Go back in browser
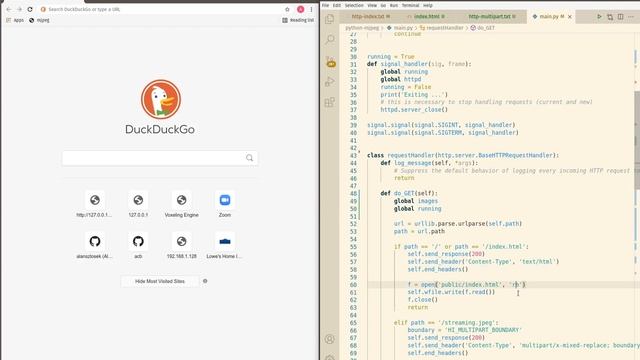The height and width of the screenshot is (360, 640). [9, 9]
